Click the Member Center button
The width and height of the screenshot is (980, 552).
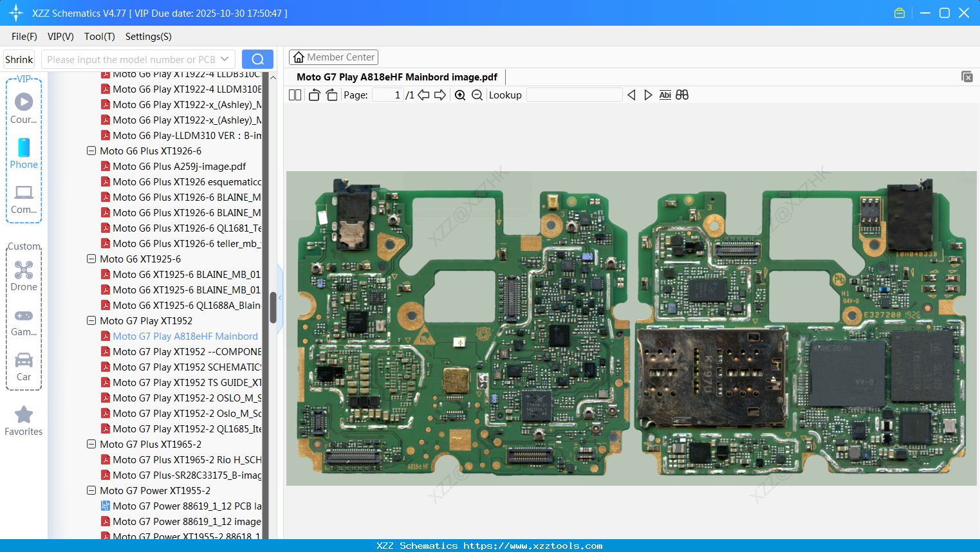333,57
